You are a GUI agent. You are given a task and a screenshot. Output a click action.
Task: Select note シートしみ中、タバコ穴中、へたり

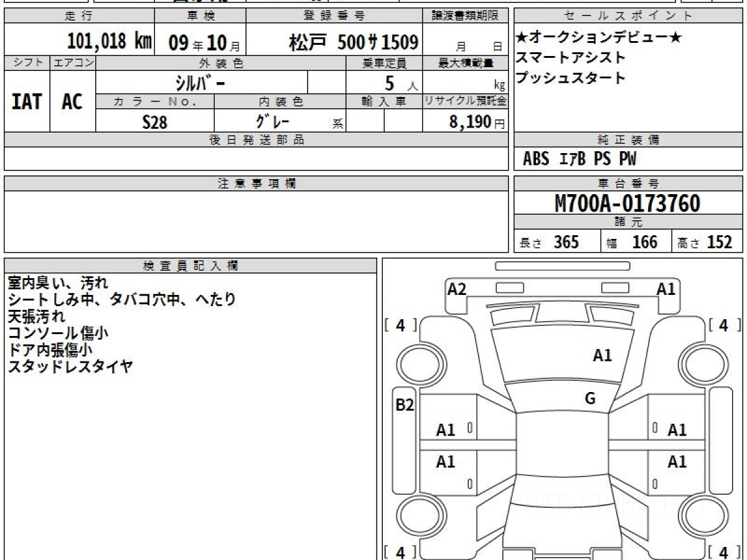pos(122,299)
